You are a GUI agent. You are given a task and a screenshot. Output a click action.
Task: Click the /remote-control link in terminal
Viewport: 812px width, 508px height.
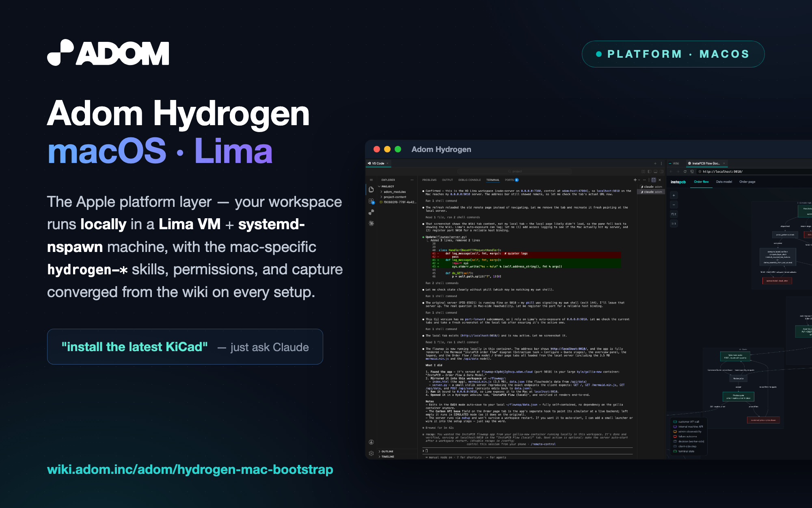543,444
